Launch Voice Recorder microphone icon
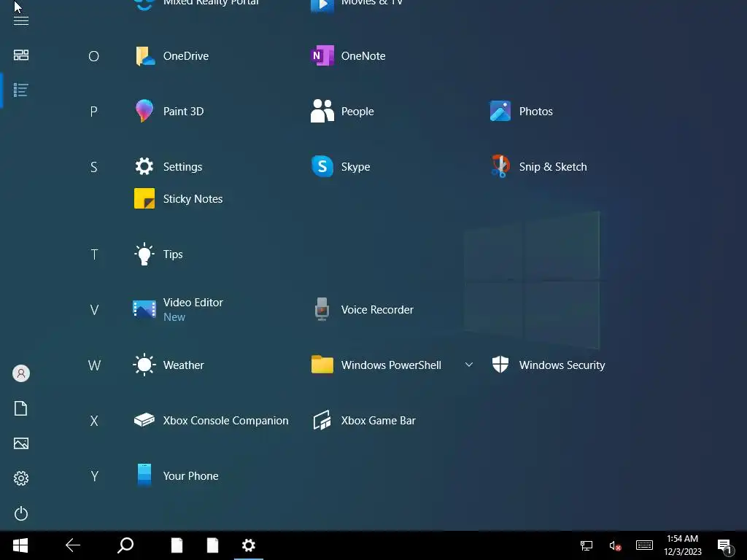Screen dimensions: 747x560 coord(322,309)
